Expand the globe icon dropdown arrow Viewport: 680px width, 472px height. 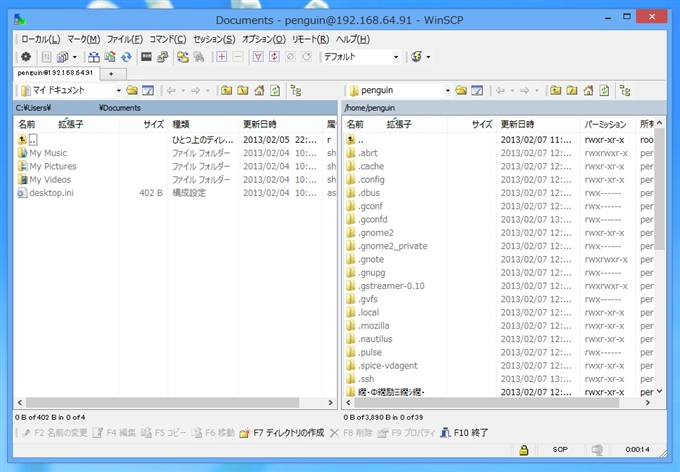pos(428,57)
